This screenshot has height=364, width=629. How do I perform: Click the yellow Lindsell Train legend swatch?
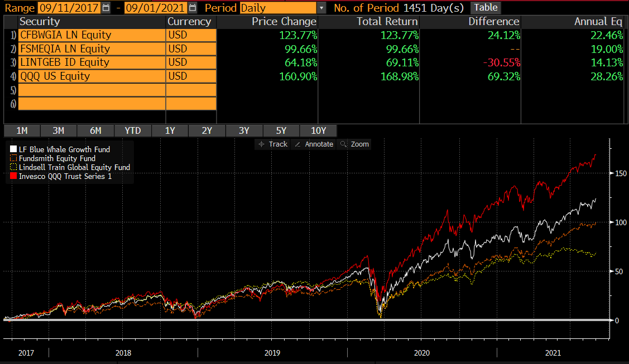point(13,167)
